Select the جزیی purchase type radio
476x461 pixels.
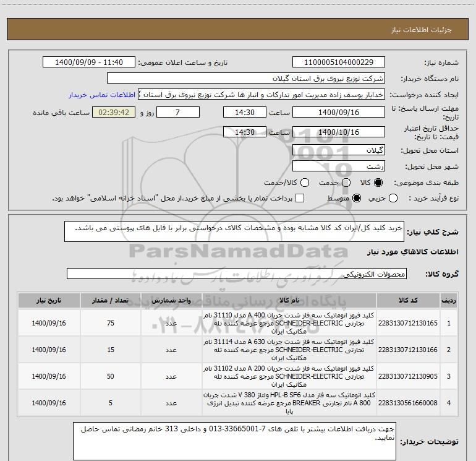(393, 198)
